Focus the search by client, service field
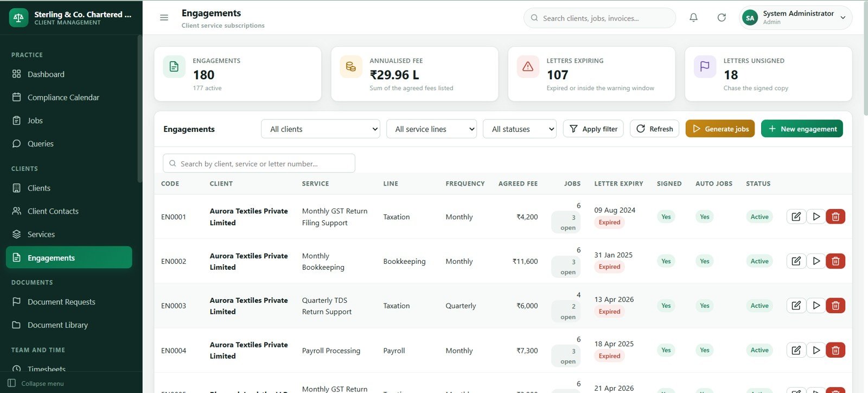868x393 pixels. pyautogui.click(x=259, y=163)
